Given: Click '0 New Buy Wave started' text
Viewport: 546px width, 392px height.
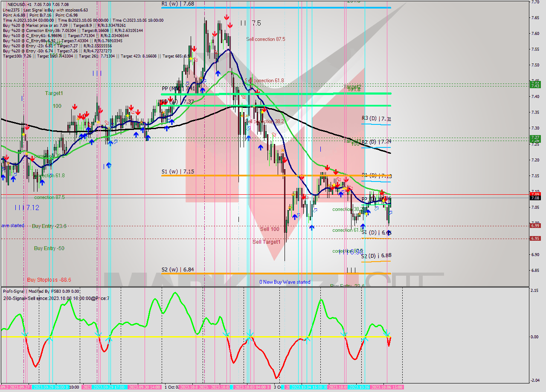Looking at the screenshot, I should tap(285, 282).
